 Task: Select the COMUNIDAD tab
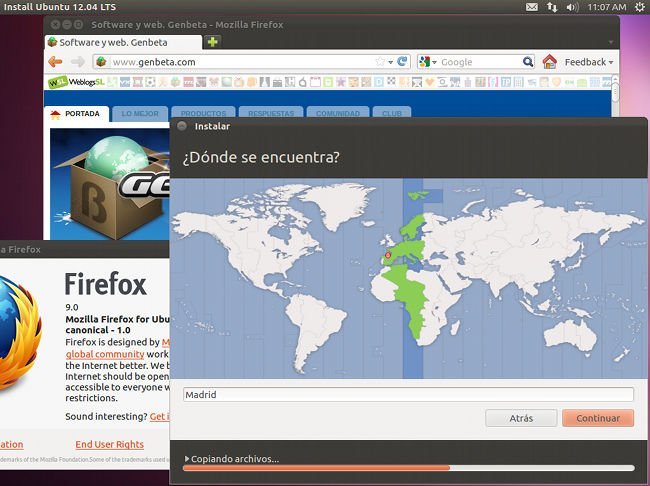click(338, 114)
